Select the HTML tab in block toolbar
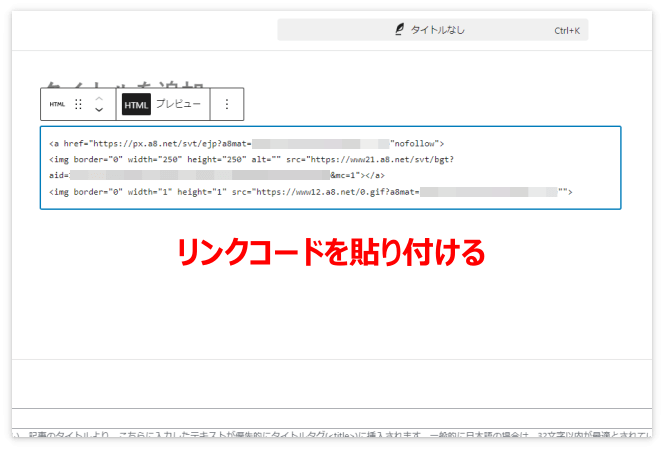The height and width of the screenshot is (450, 664). pyautogui.click(x=136, y=105)
